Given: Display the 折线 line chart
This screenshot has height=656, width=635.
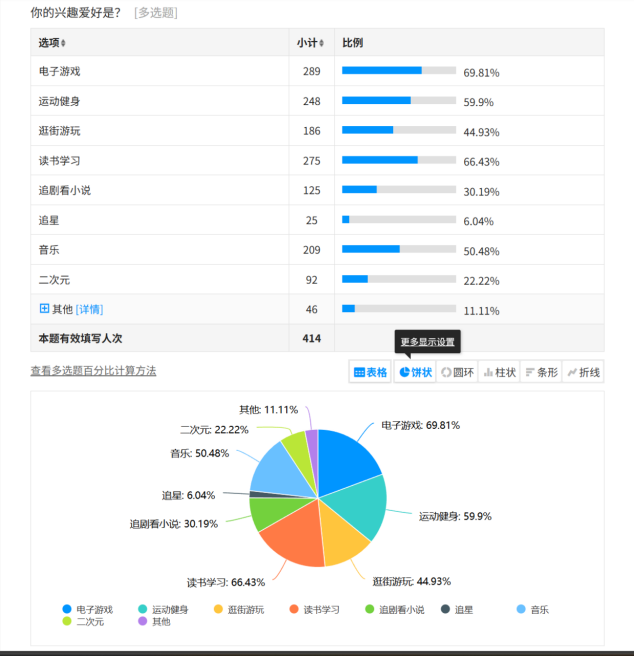Looking at the screenshot, I should pos(583,372).
